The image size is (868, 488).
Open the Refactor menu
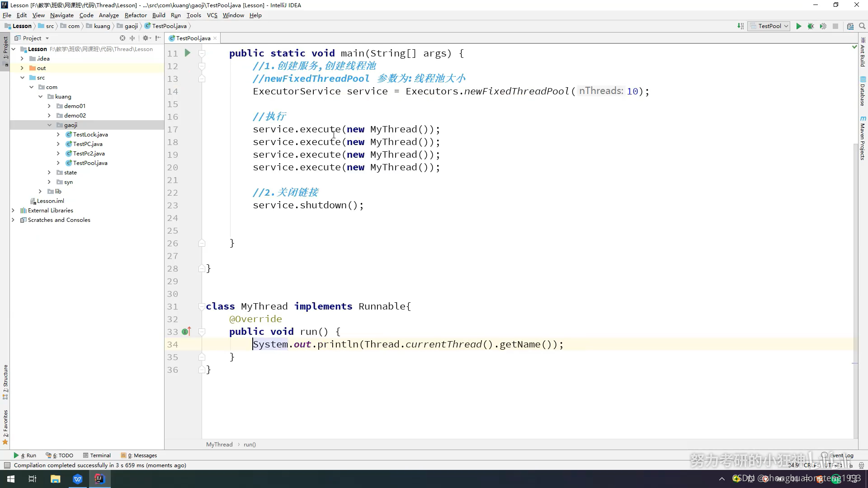[135, 15]
